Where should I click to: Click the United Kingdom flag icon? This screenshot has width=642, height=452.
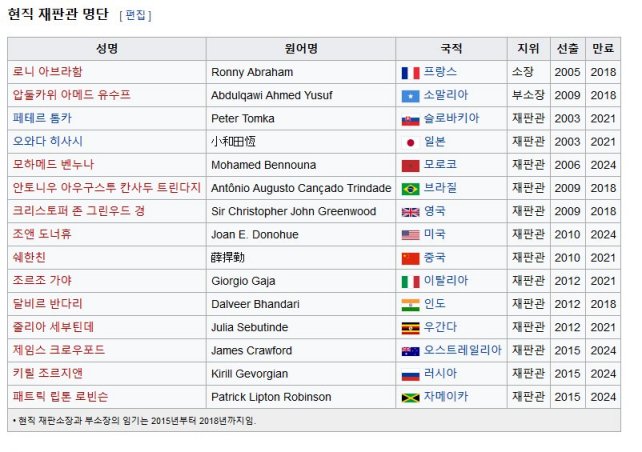point(410,212)
